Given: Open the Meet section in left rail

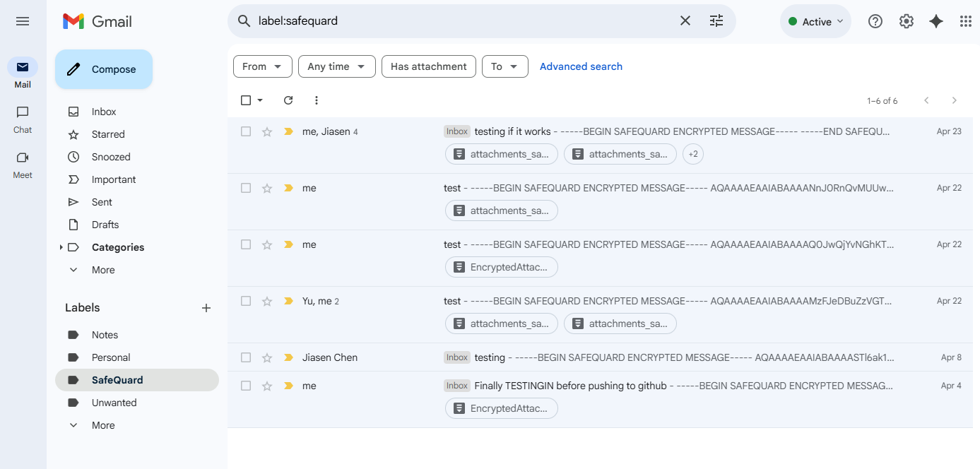Looking at the screenshot, I should pos(23,164).
